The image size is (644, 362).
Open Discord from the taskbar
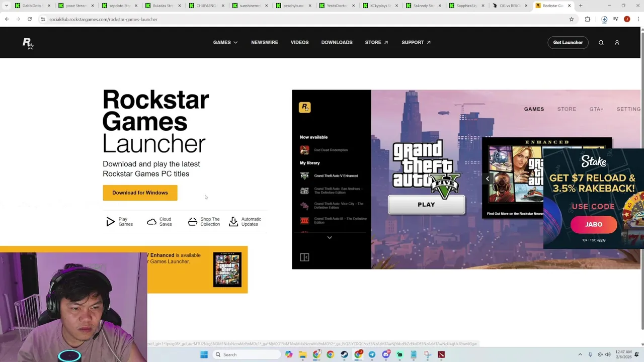click(386, 354)
